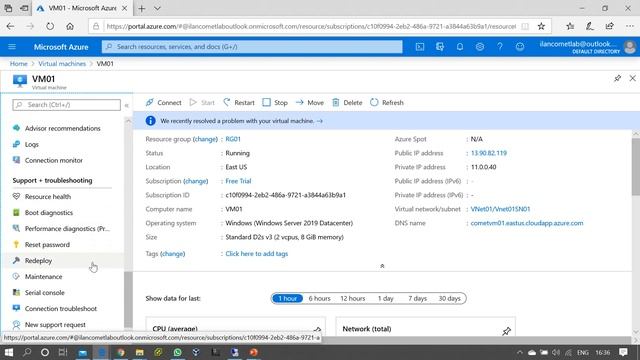Open VNet01/Vnet01SN01 network link

(500, 209)
